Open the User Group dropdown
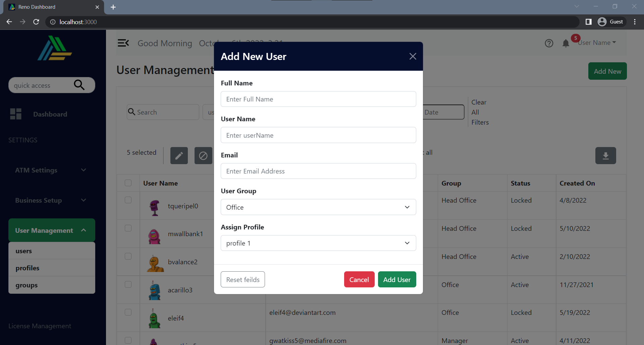644x345 pixels. point(318,207)
